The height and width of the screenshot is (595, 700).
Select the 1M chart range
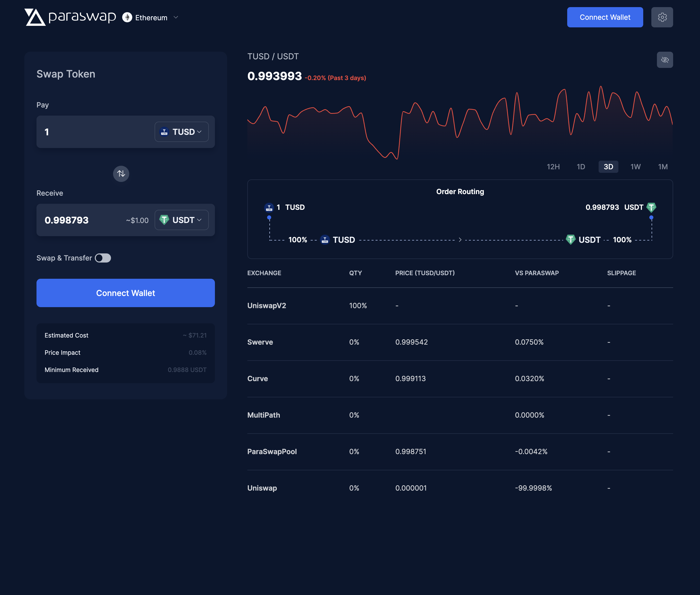click(x=662, y=167)
